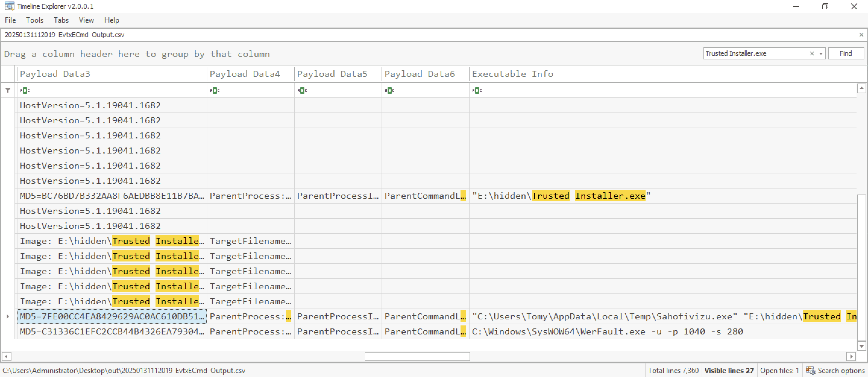Click in the Trusted Installer.exe search field
The height and width of the screenshot is (377, 868).
click(x=755, y=53)
